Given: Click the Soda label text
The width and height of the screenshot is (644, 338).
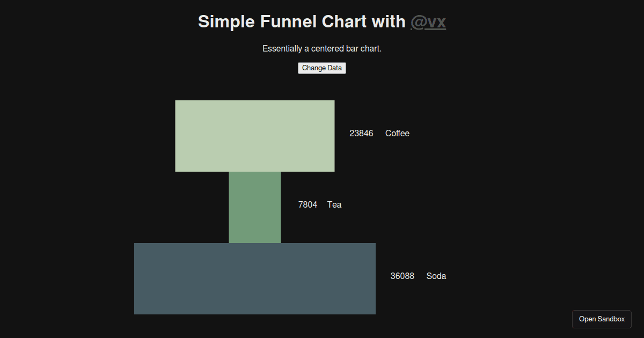Looking at the screenshot, I should coord(436,276).
